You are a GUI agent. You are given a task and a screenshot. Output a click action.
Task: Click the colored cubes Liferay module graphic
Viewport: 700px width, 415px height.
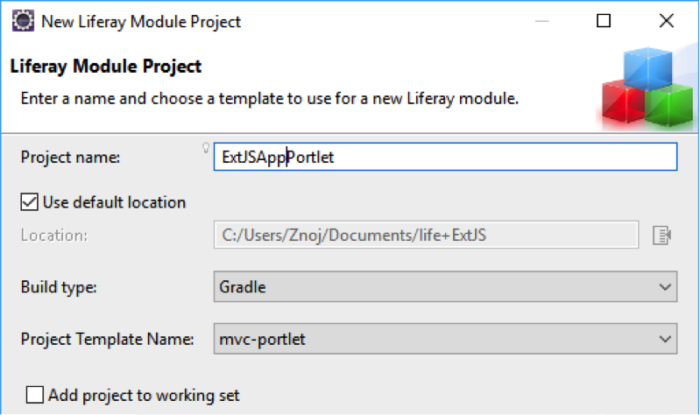coord(647,87)
